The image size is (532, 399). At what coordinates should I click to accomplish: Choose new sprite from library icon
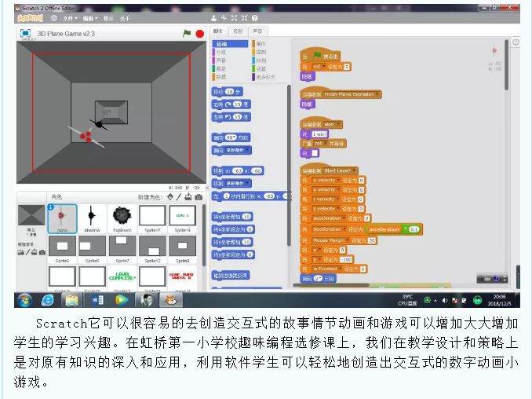[170, 197]
